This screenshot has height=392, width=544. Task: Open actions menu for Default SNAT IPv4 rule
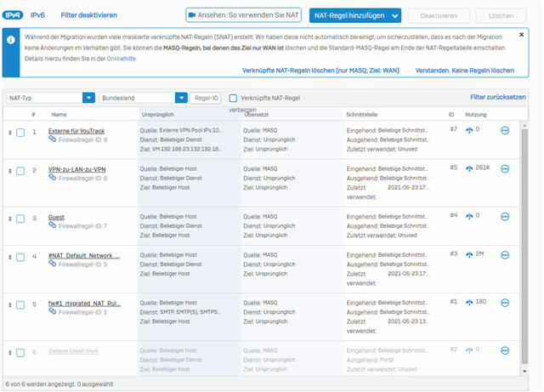[x=505, y=350]
